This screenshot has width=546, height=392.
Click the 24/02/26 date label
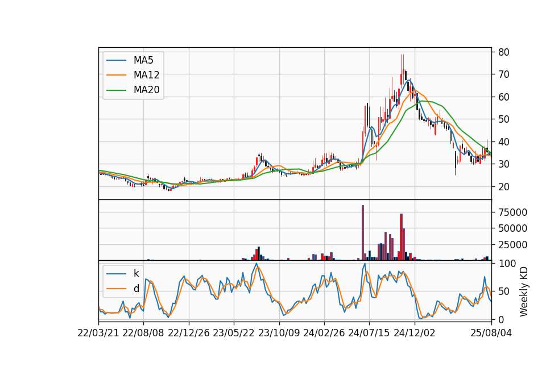(x=324, y=333)
